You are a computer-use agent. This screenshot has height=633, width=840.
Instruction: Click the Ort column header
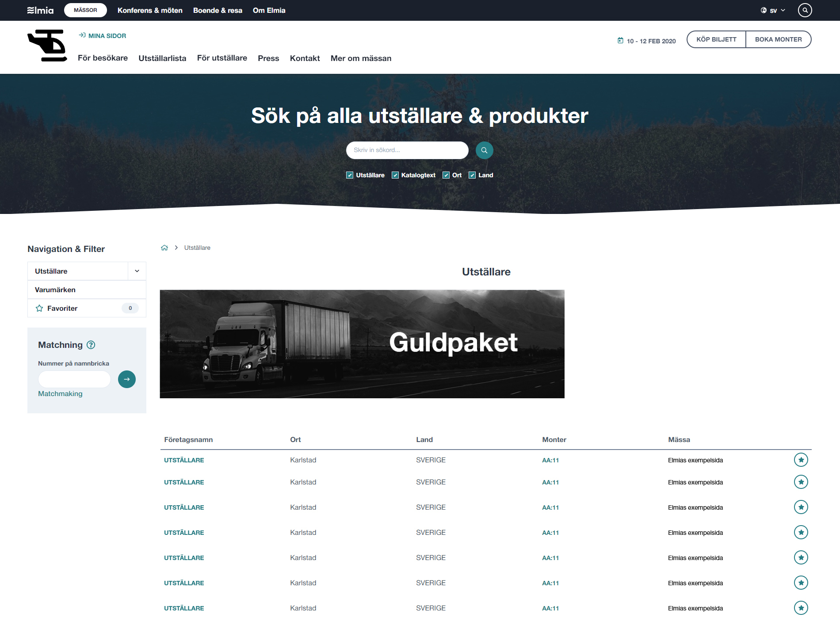point(295,439)
